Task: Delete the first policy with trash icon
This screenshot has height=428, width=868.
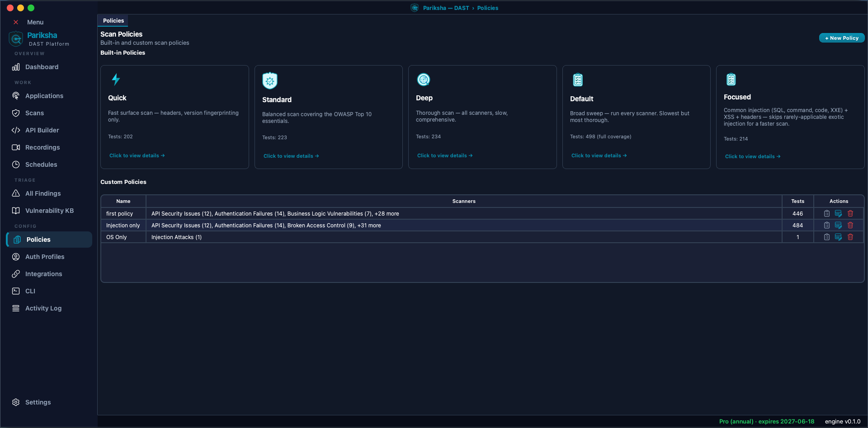Action: [x=850, y=213]
